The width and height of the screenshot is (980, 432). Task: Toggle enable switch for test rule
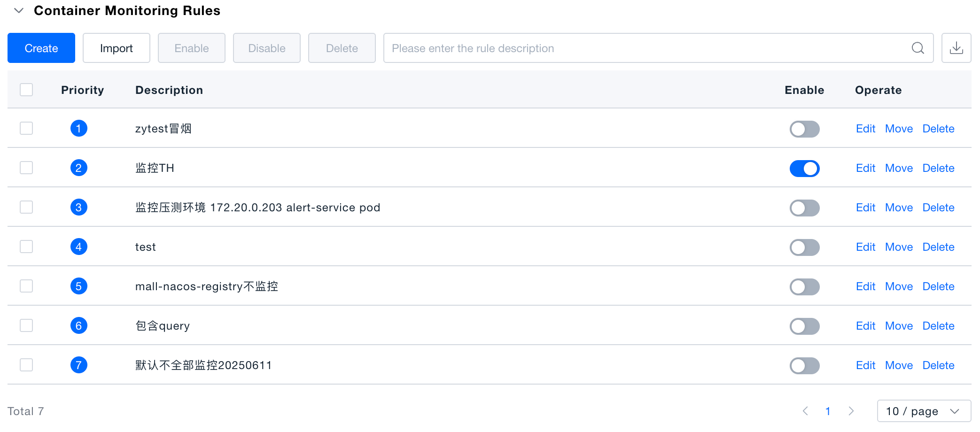coord(804,247)
